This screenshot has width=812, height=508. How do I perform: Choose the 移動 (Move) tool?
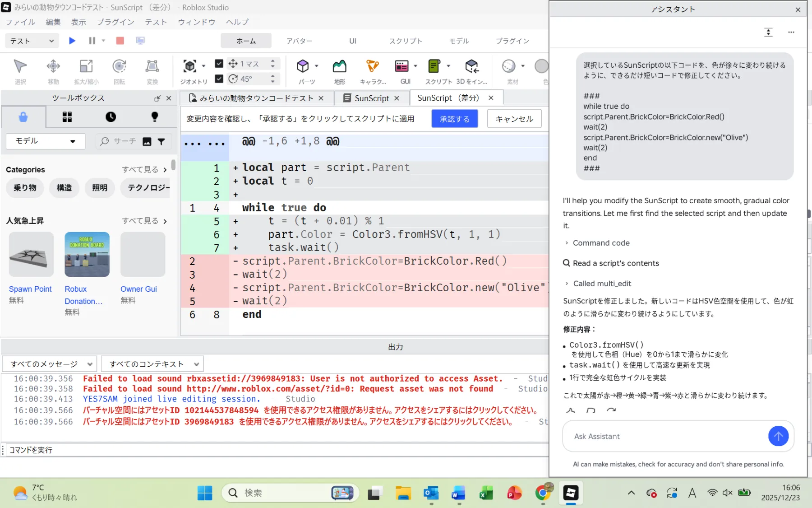click(53, 71)
